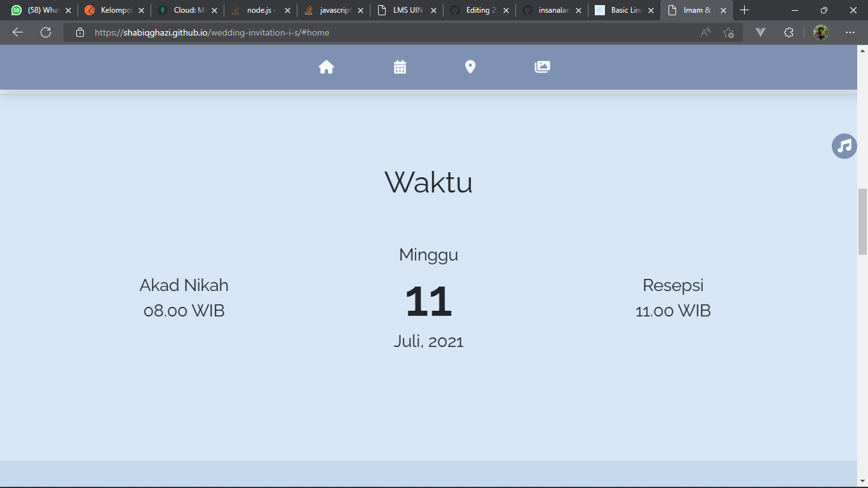Open the Read aloud icon in address bar
The width and height of the screenshot is (868, 488).
point(705,32)
